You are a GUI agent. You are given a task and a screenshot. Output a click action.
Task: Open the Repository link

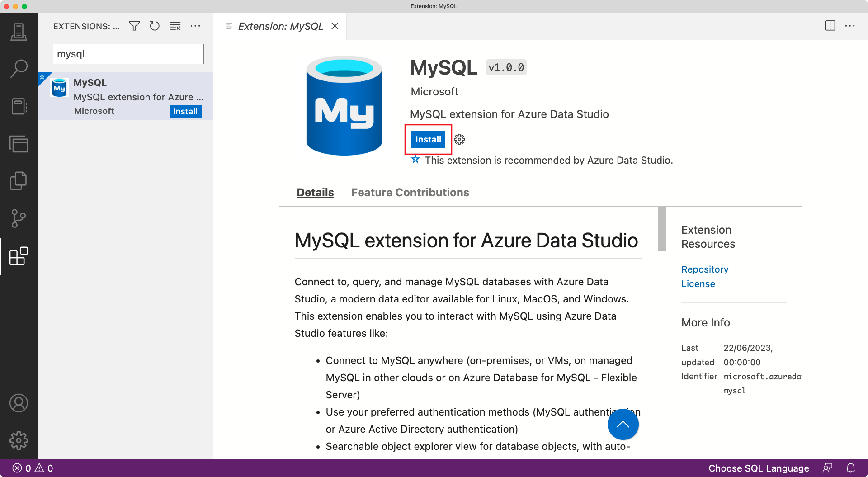tap(704, 269)
